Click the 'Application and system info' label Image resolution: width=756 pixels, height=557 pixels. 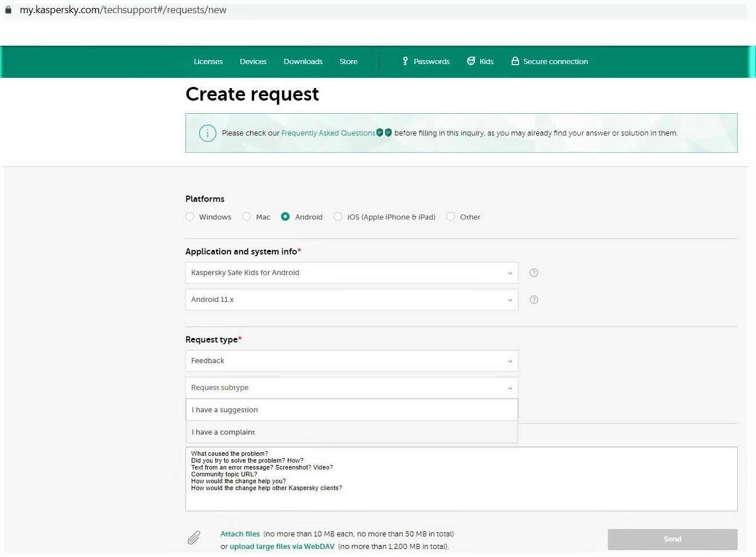(243, 252)
